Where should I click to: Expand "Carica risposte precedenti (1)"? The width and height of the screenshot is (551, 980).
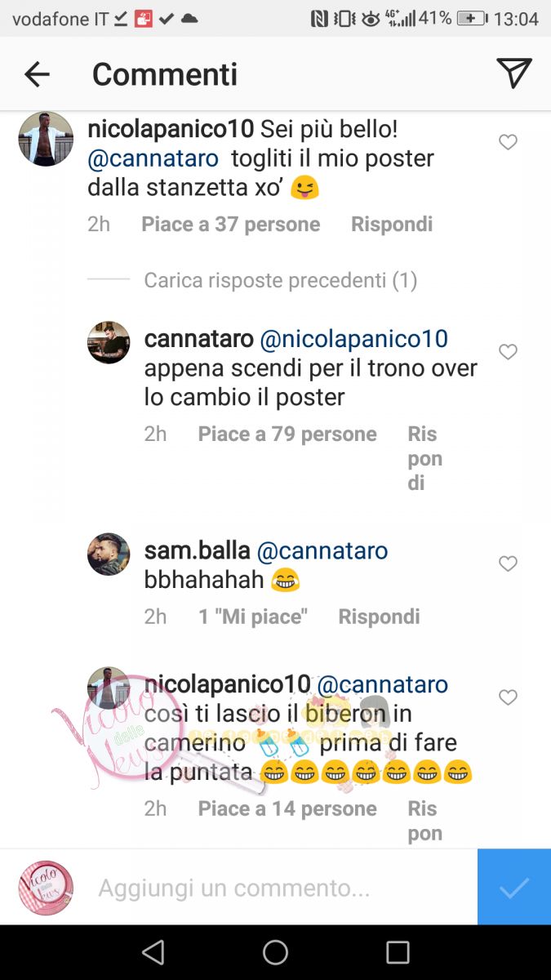(280, 280)
